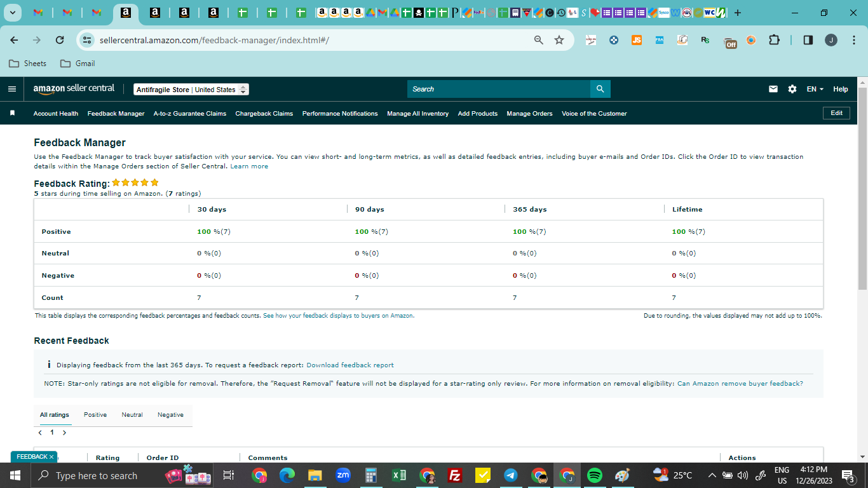Click the magnifier search button

coord(600,89)
